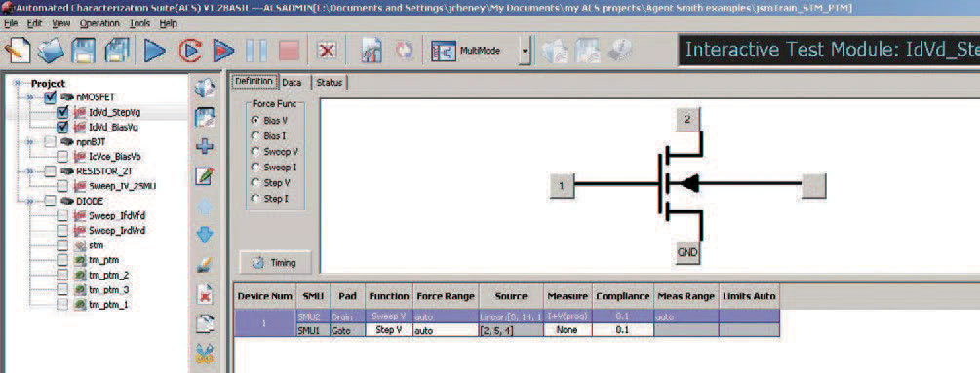Copy with the duplicate pages sidebar icon
Screen dimensions: 980x373
point(205,323)
